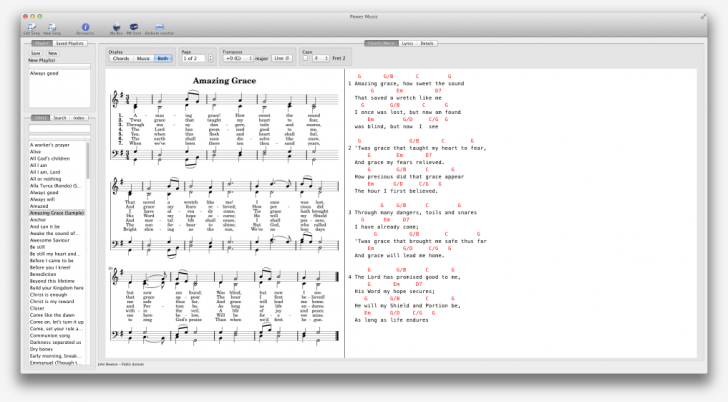The image size is (728, 402).
Task: Select song Alive
Action: (35, 152)
